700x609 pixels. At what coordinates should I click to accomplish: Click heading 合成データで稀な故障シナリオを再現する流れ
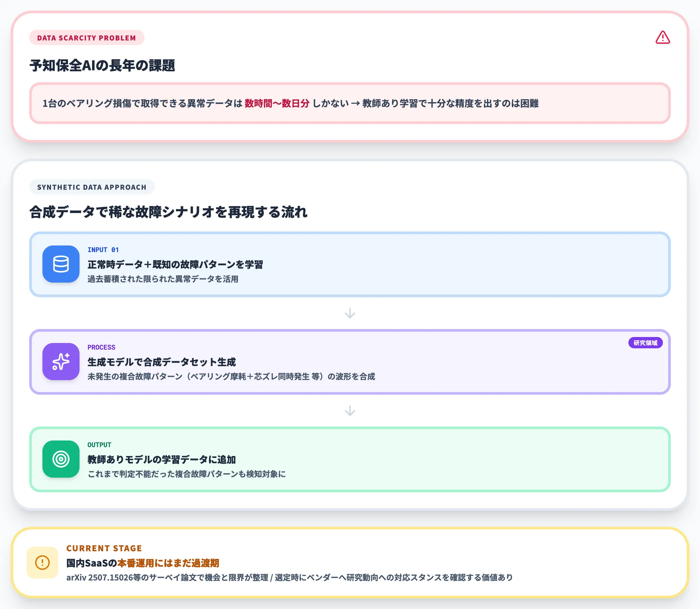click(168, 212)
